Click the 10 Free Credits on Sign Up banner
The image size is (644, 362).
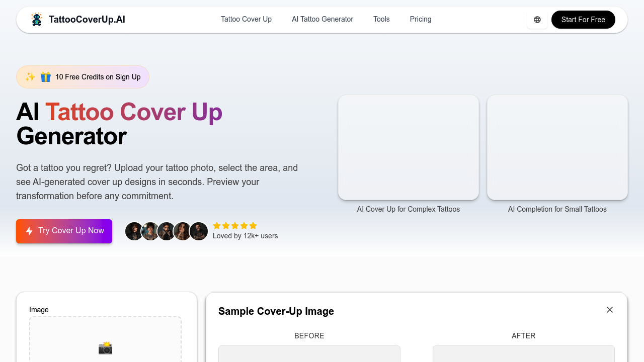pyautogui.click(x=83, y=76)
